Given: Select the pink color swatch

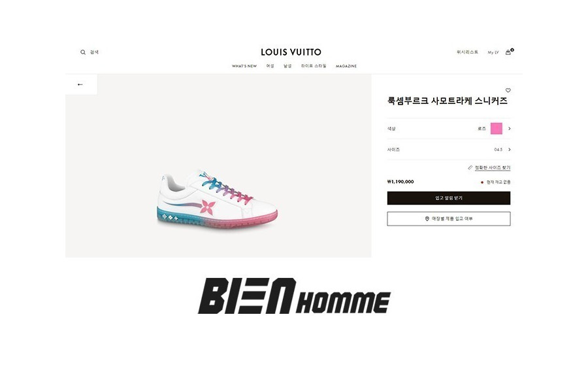Looking at the screenshot, I should [x=497, y=129].
